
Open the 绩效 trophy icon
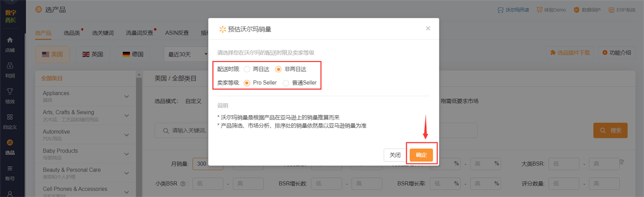(10, 91)
